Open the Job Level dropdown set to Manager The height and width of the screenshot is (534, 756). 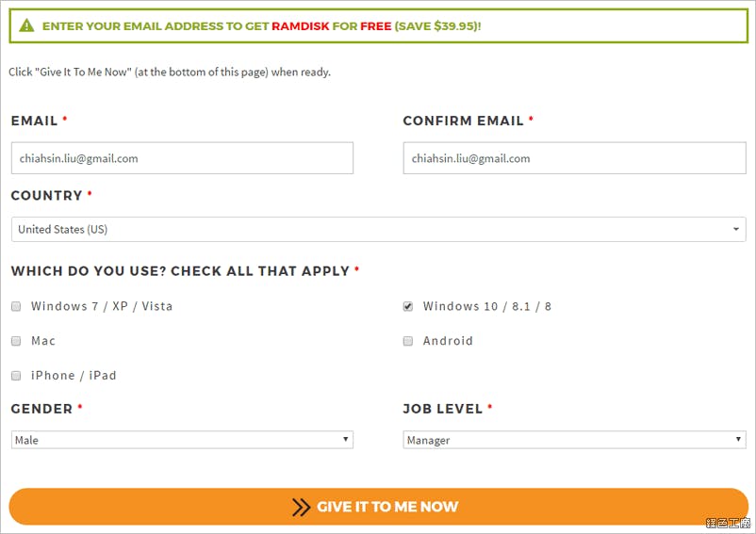[x=574, y=440]
